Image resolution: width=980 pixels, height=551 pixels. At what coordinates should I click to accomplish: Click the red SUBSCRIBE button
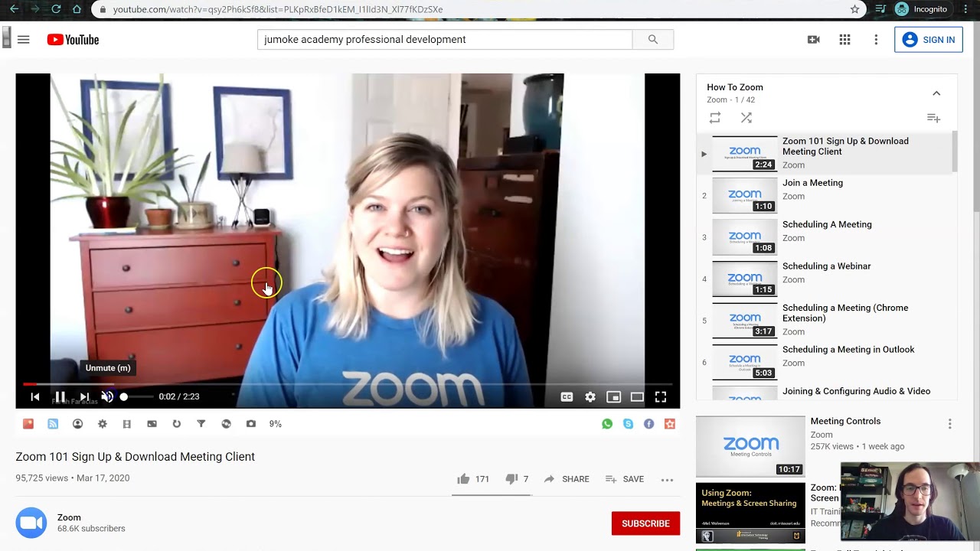pos(645,523)
